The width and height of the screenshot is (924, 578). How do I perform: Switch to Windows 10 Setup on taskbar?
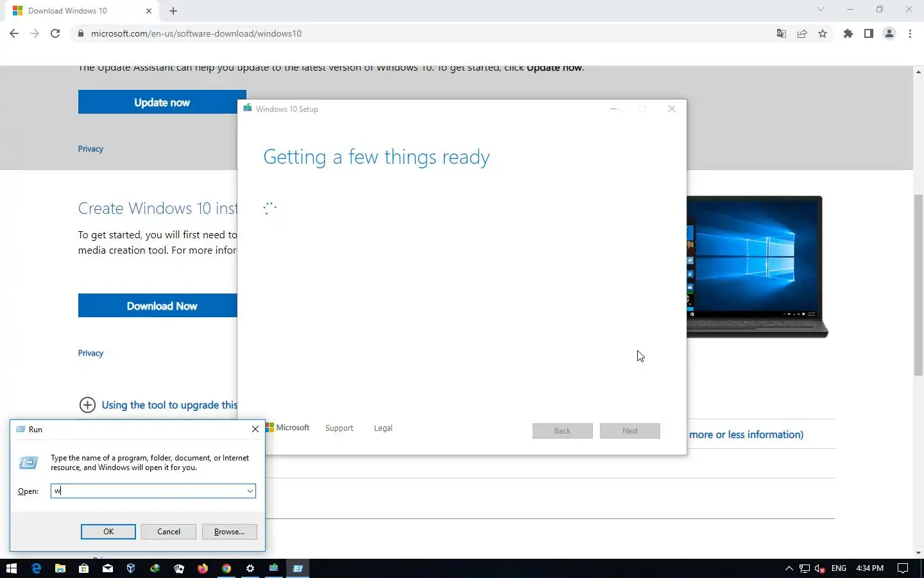coord(273,568)
